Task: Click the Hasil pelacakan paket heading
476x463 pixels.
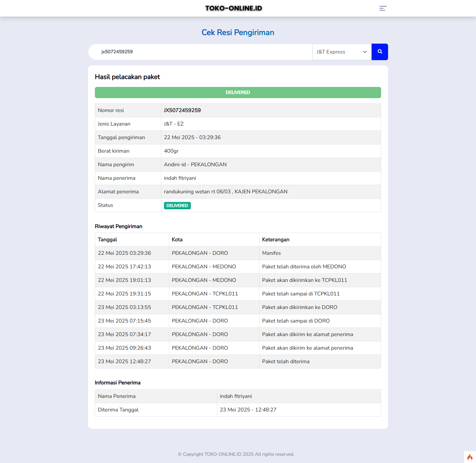Action: (x=127, y=77)
